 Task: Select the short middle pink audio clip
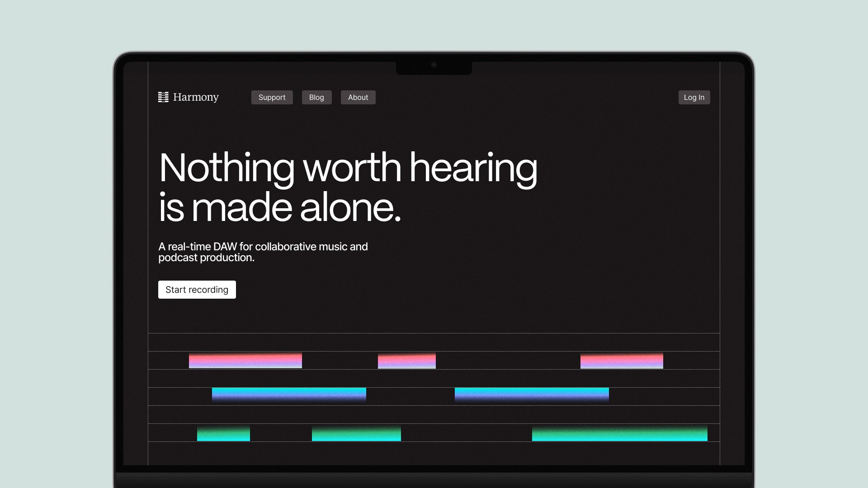(406, 361)
